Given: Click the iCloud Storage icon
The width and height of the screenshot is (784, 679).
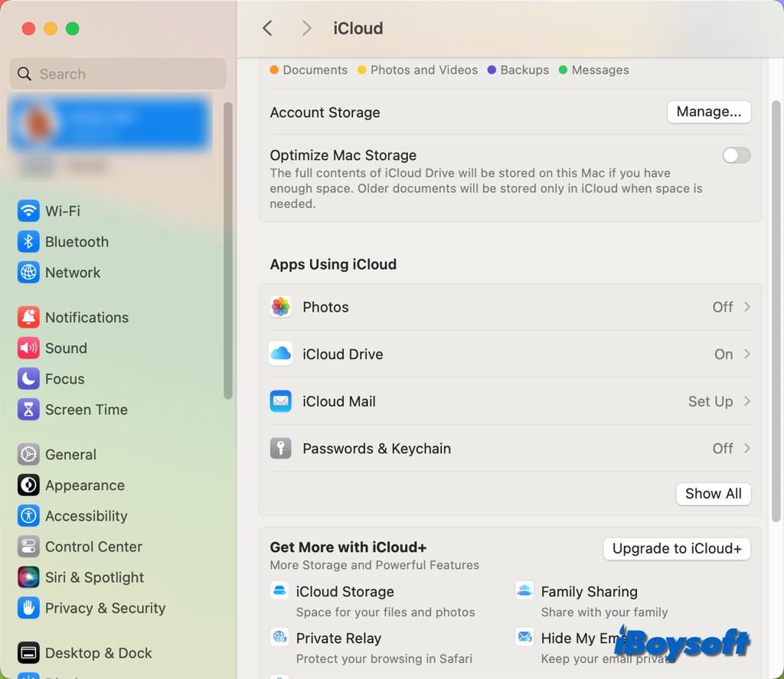Looking at the screenshot, I should click(279, 590).
